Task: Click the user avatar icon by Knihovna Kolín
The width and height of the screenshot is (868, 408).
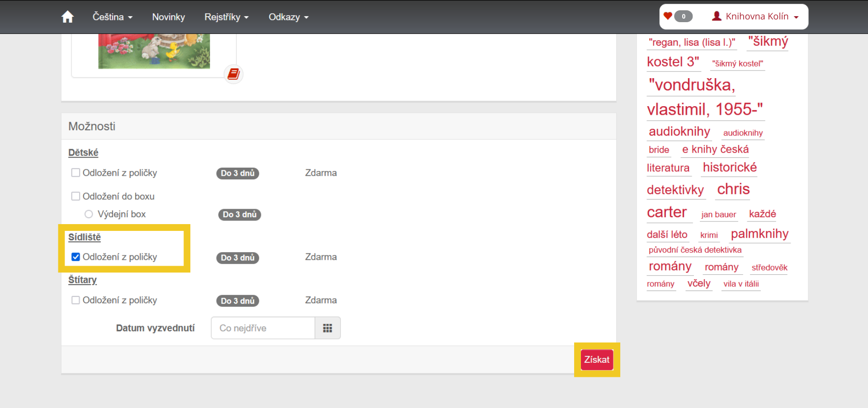Action: (x=717, y=16)
